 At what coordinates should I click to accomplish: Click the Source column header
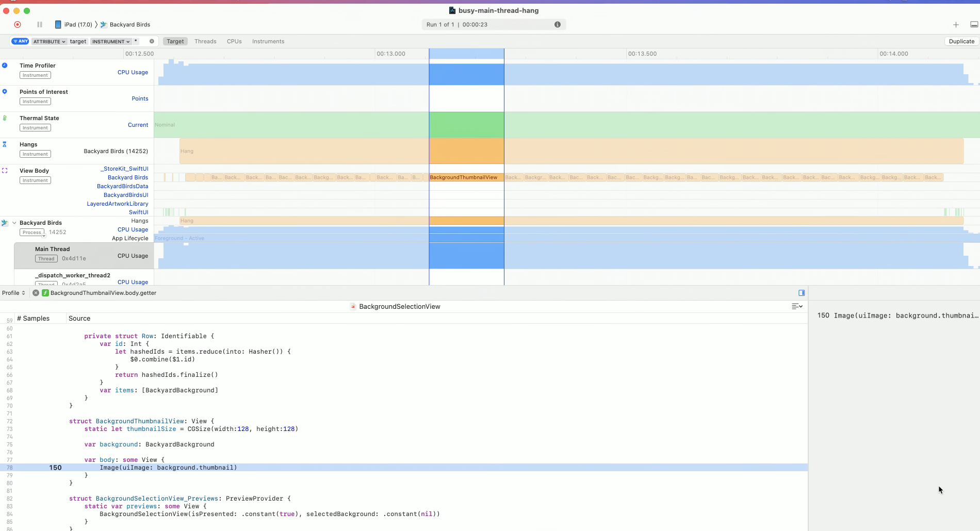click(79, 318)
